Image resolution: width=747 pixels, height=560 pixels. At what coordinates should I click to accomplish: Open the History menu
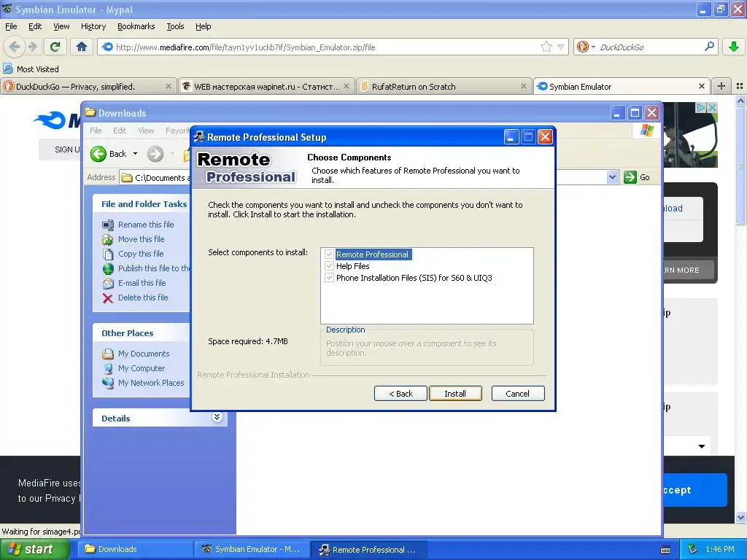tap(93, 26)
